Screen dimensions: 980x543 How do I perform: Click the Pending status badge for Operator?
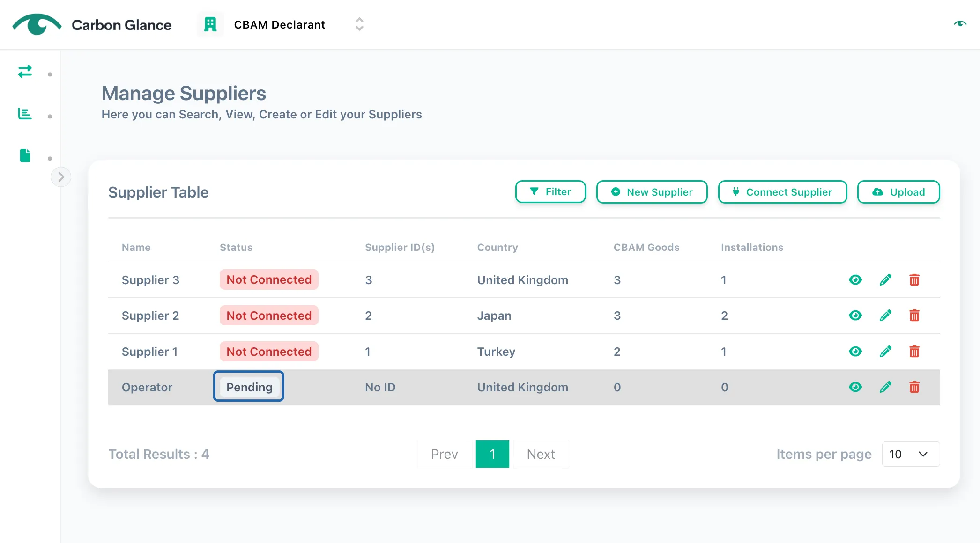pyautogui.click(x=249, y=387)
